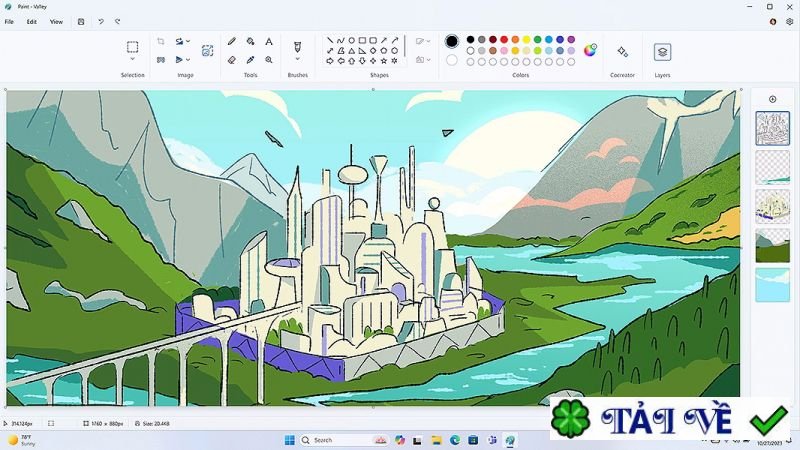Click the Crop image icon
This screenshot has width=800, height=450.
161,42
